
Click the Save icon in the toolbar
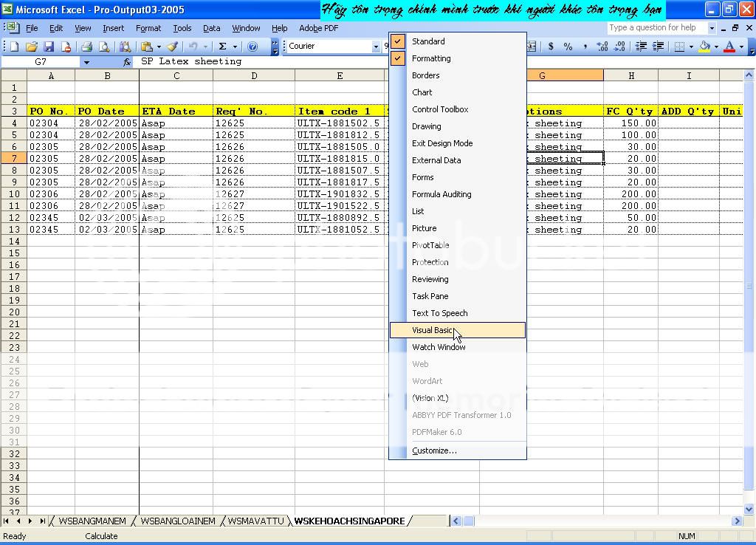point(49,47)
